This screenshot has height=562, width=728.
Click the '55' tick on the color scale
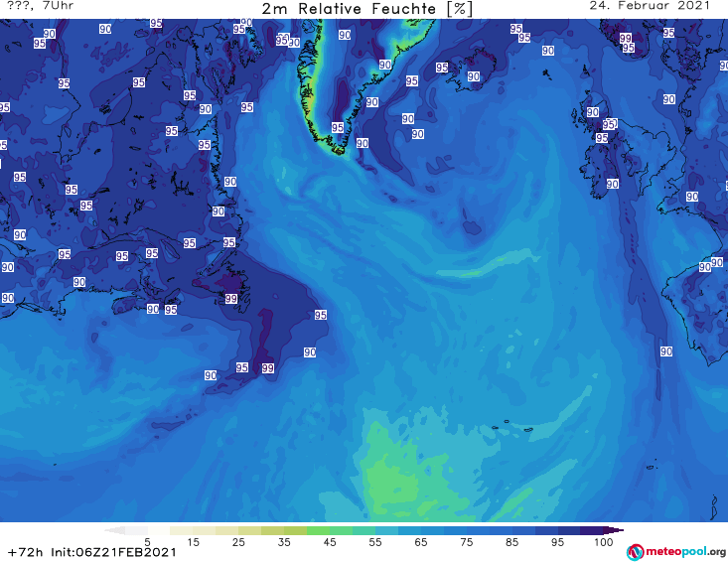point(375,542)
